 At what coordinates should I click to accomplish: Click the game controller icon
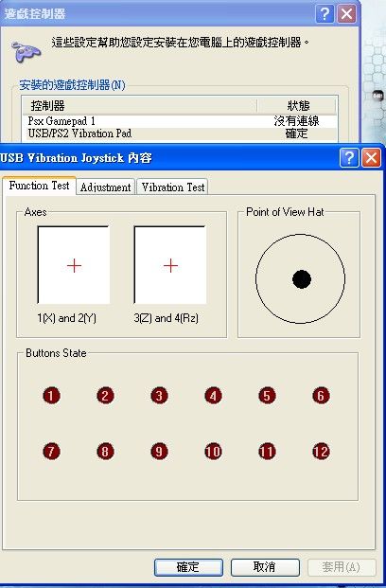[x=26, y=50]
